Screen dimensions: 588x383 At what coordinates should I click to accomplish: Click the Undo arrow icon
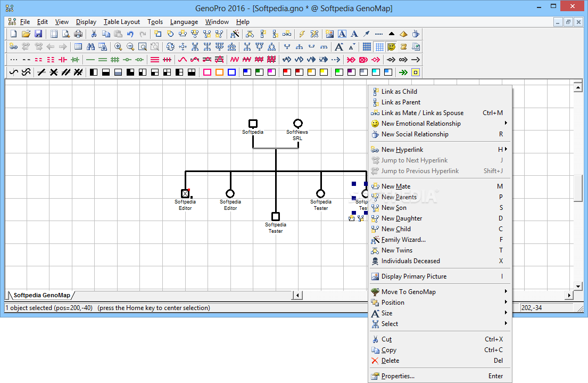tap(130, 34)
